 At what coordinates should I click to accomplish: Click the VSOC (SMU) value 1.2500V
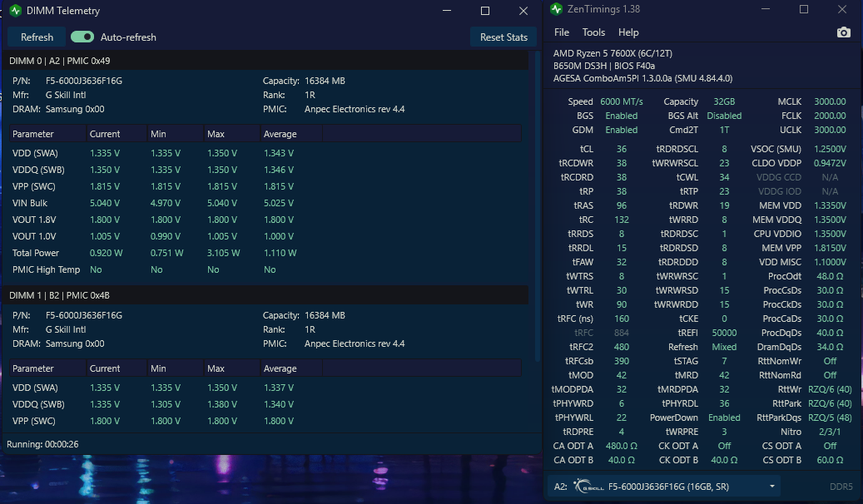(x=830, y=149)
